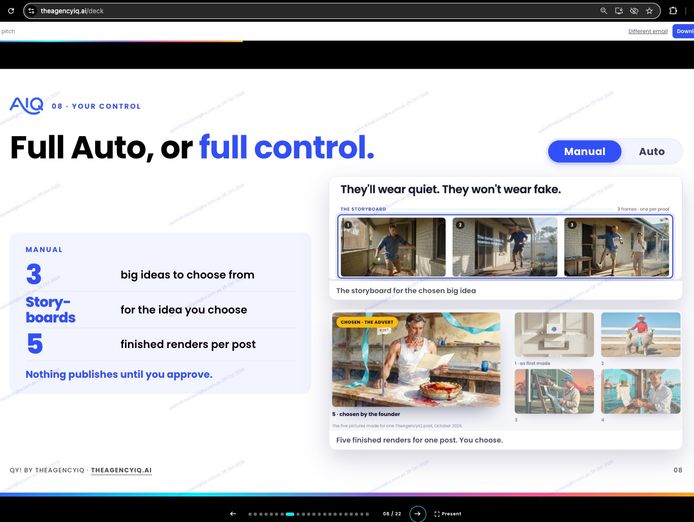Open storyboard frame 3 thumbnail

pyautogui.click(x=617, y=247)
